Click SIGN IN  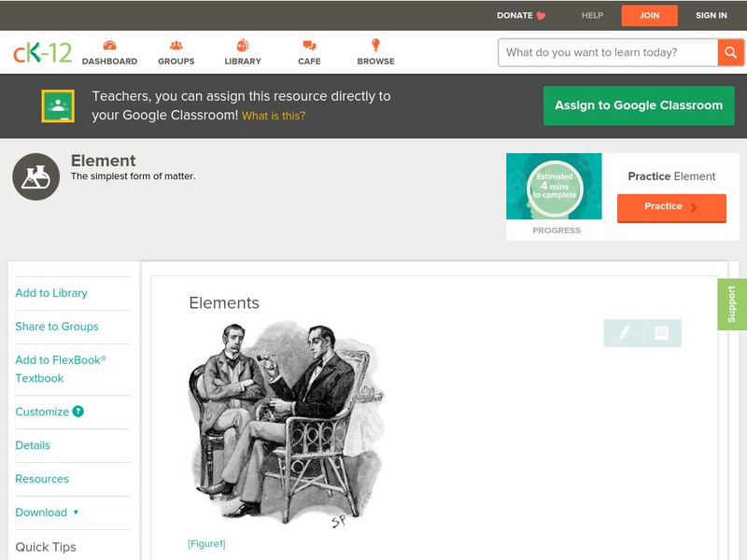(x=712, y=15)
